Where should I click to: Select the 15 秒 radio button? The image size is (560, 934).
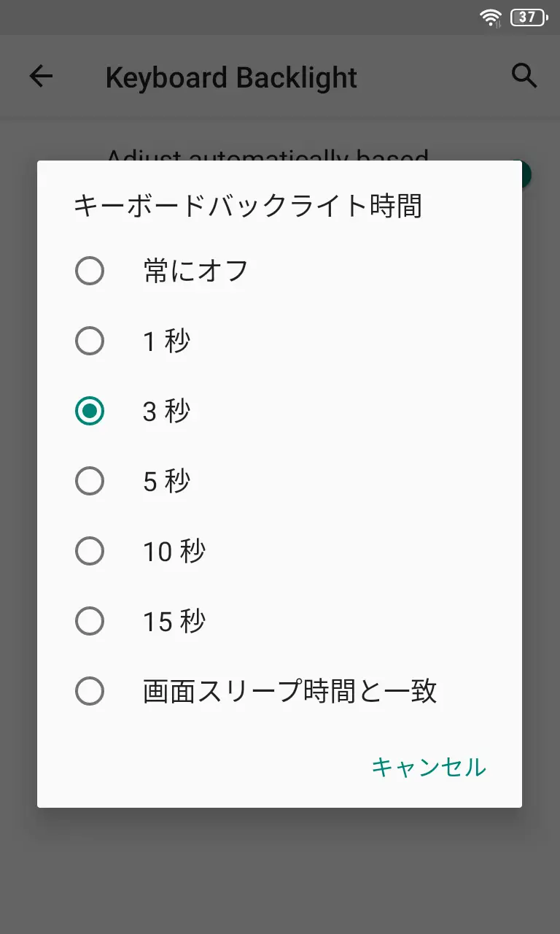[90, 621]
